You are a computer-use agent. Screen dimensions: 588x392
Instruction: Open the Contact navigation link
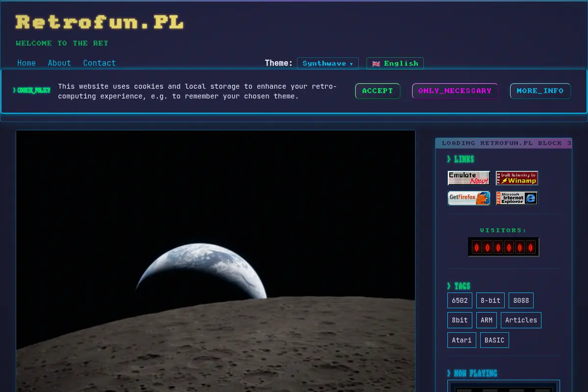[99, 63]
